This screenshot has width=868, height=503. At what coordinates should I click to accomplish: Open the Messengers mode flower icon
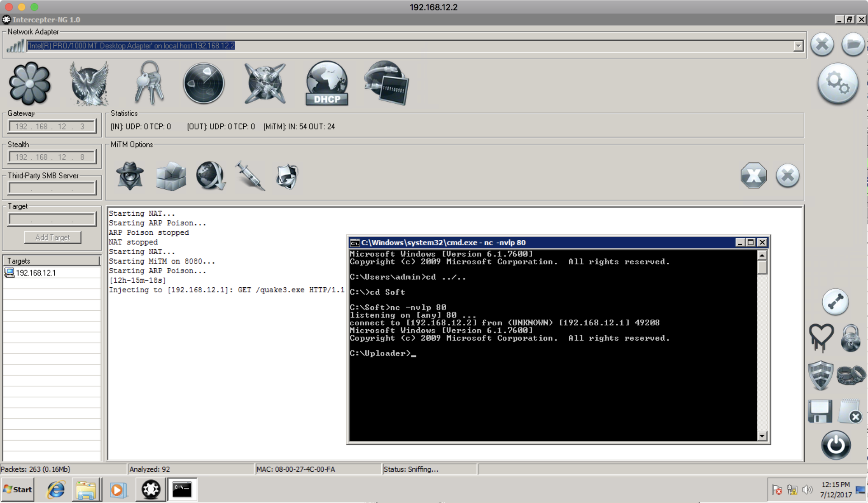pyautogui.click(x=30, y=84)
